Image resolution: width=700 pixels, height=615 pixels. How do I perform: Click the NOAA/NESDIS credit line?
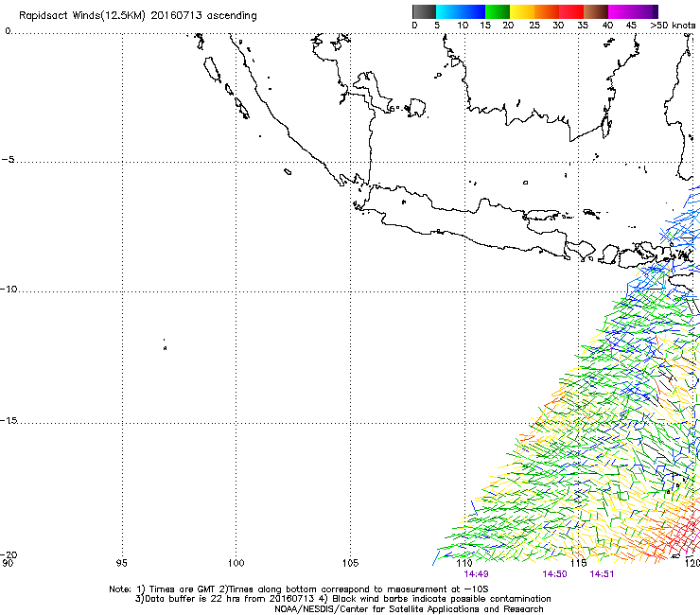click(409, 609)
